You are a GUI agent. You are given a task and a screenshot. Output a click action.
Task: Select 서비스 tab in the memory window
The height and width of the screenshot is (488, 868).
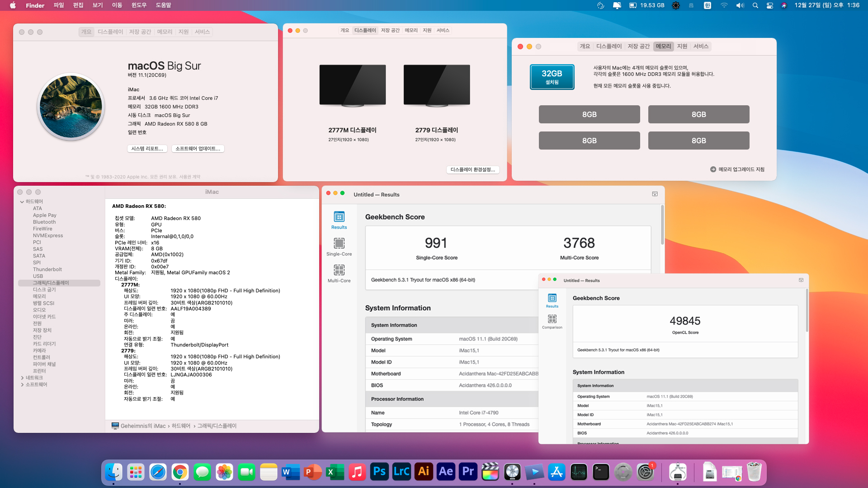pyautogui.click(x=701, y=46)
